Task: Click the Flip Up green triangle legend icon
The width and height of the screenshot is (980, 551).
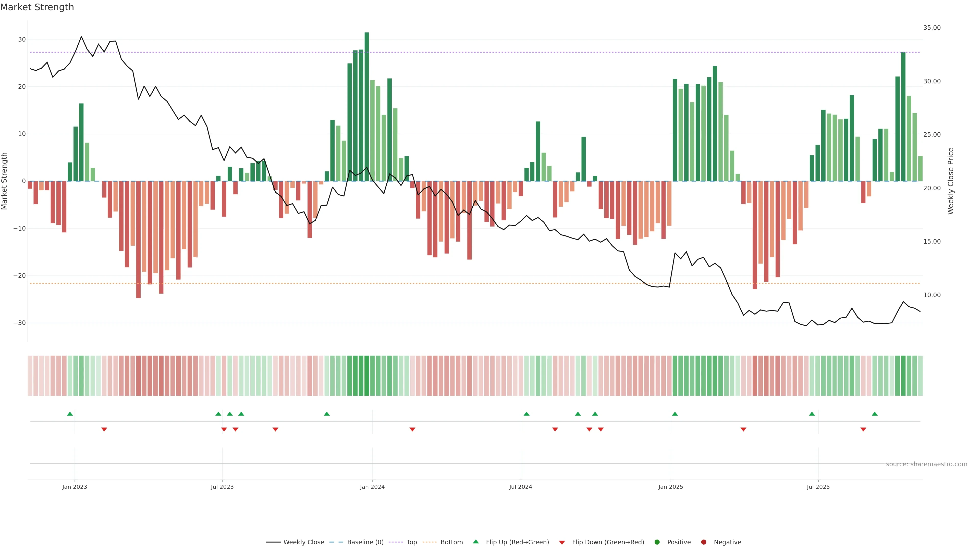Action: [475, 542]
